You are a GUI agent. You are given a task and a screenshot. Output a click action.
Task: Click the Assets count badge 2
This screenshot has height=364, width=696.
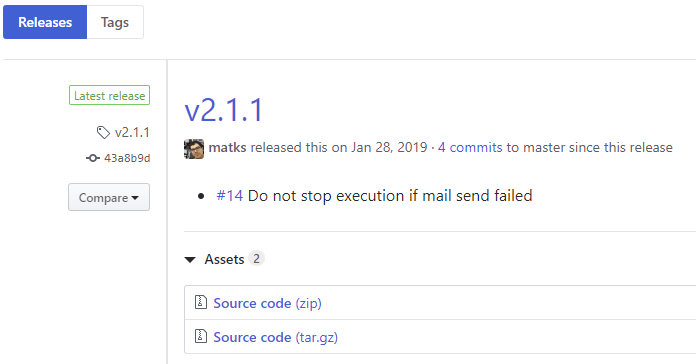(256, 258)
